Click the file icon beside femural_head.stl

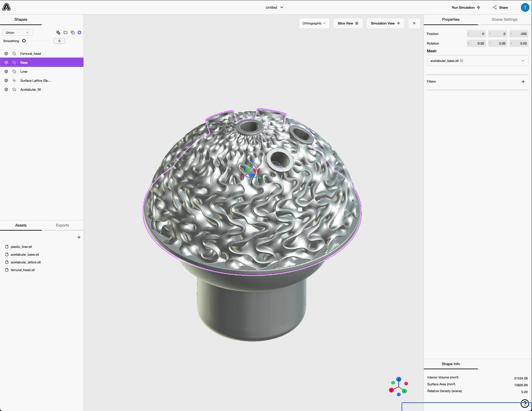[7, 270]
